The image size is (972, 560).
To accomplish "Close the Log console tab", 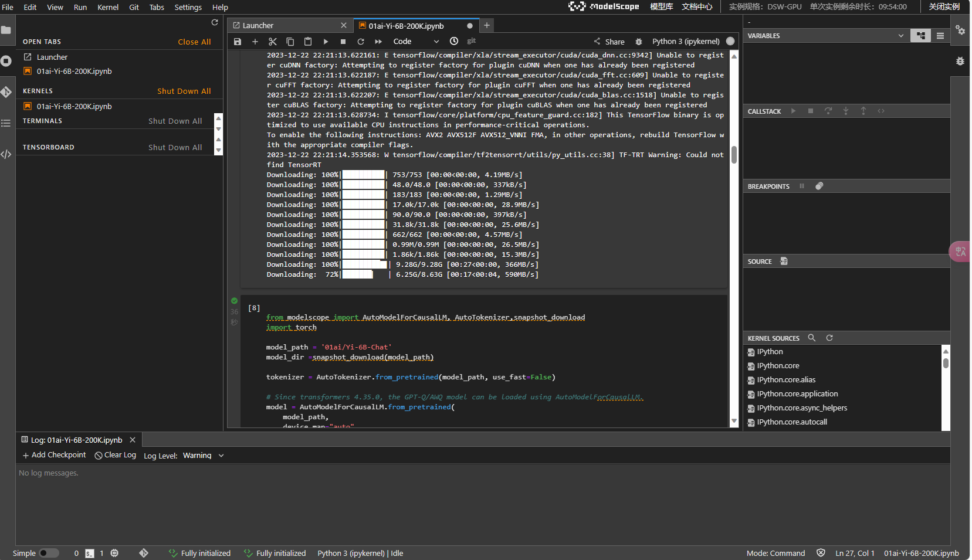I will [133, 440].
